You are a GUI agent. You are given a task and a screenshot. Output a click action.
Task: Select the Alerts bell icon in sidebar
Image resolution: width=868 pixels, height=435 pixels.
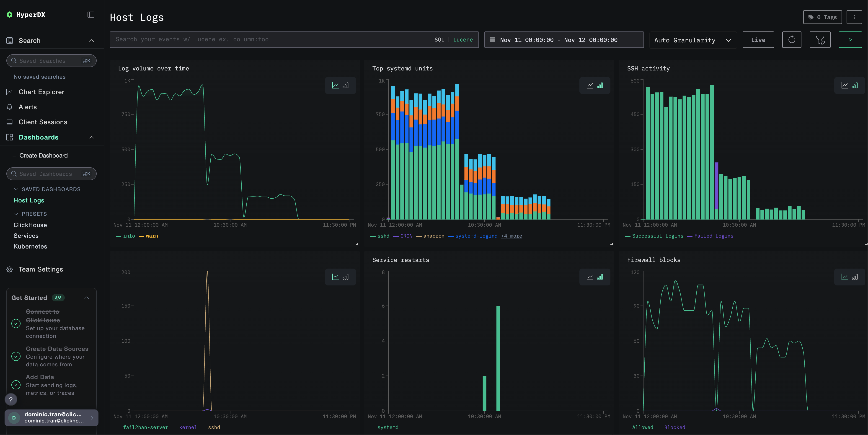pyautogui.click(x=9, y=107)
